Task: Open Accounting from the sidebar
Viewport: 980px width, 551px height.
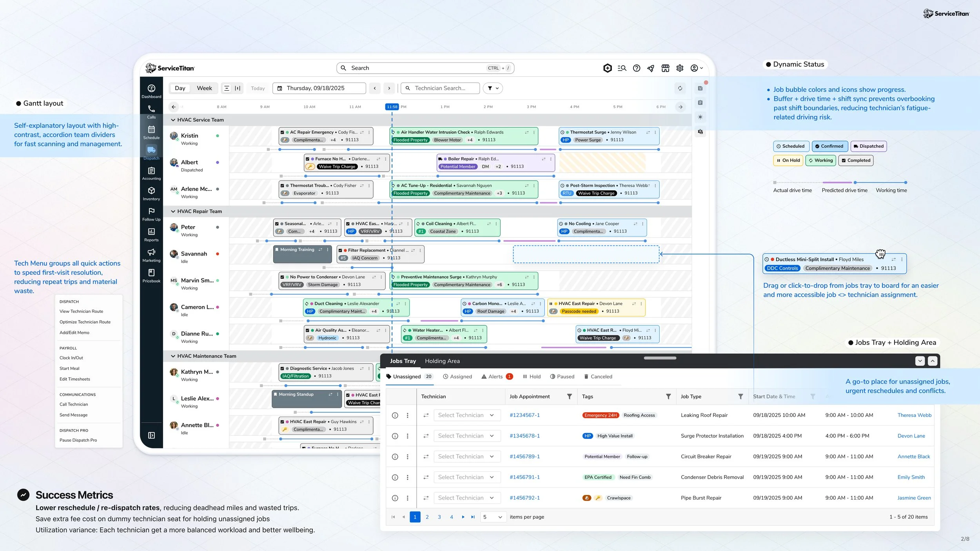Action: [x=151, y=173]
